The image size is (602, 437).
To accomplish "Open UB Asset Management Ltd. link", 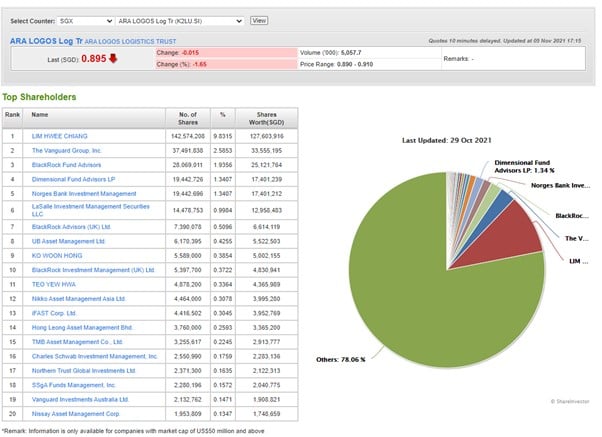I will click(x=68, y=241).
